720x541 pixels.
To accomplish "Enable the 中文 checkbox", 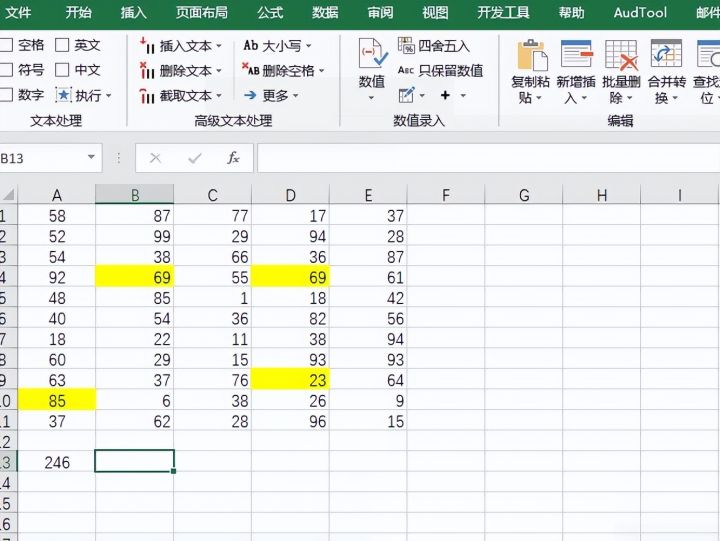I will coord(62,70).
